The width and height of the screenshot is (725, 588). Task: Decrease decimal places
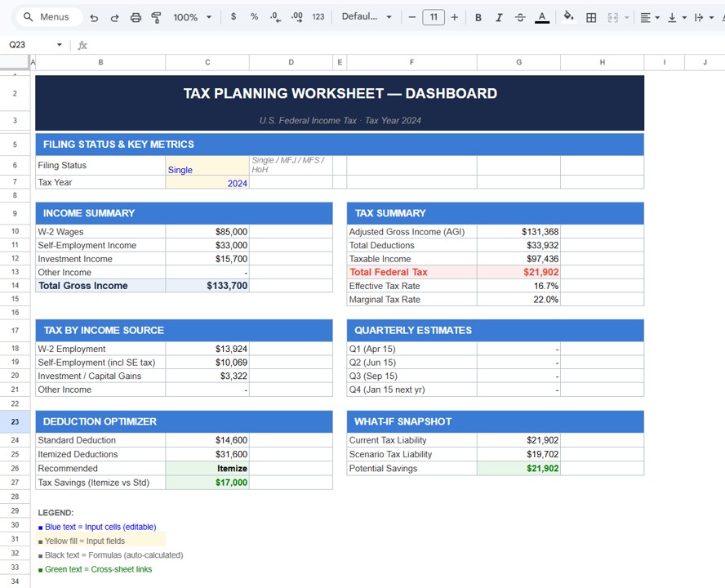pyautogui.click(x=276, y=17)
